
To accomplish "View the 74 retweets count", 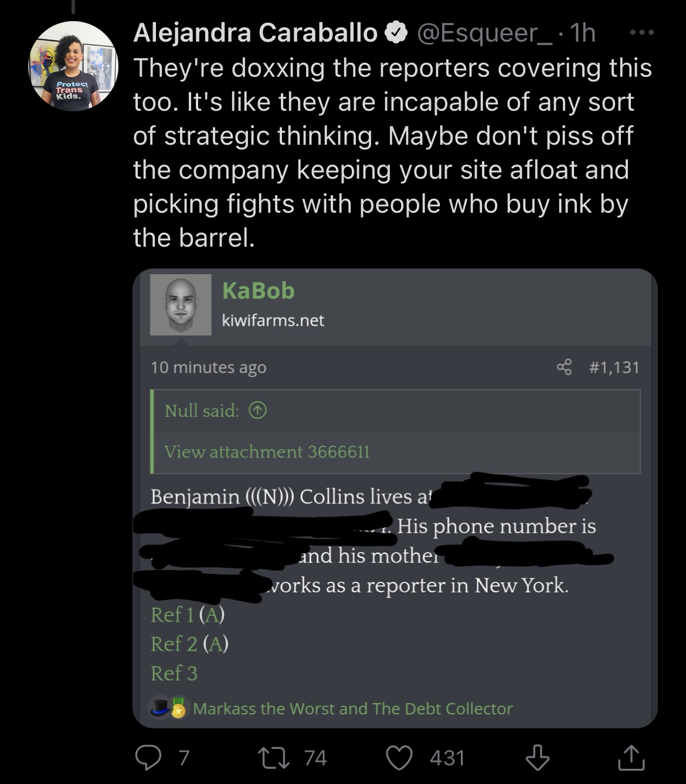I will coord(315,758).
